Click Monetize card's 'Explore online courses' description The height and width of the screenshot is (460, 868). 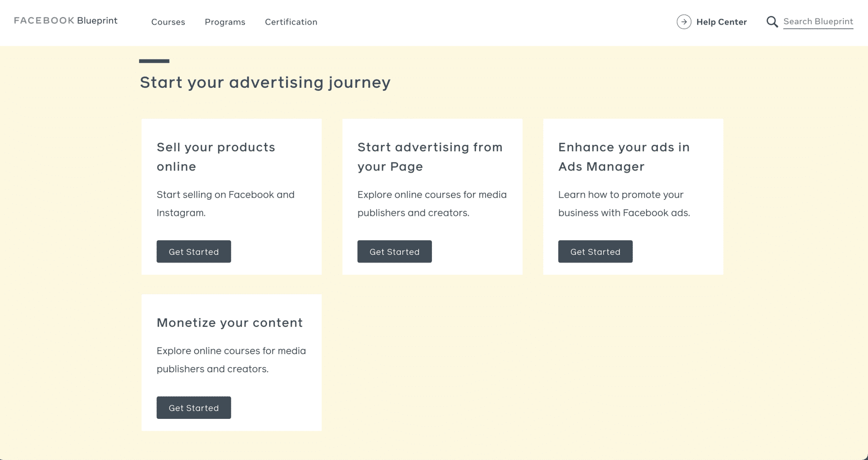231,360
